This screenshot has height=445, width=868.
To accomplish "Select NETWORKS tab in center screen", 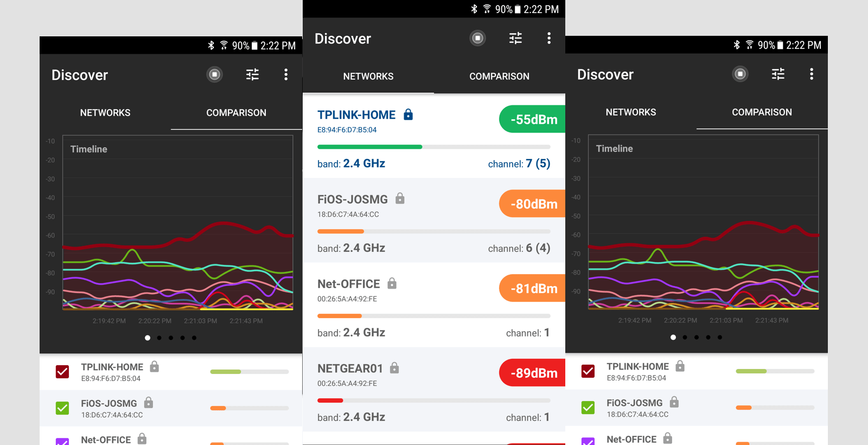I will [368, 77].
